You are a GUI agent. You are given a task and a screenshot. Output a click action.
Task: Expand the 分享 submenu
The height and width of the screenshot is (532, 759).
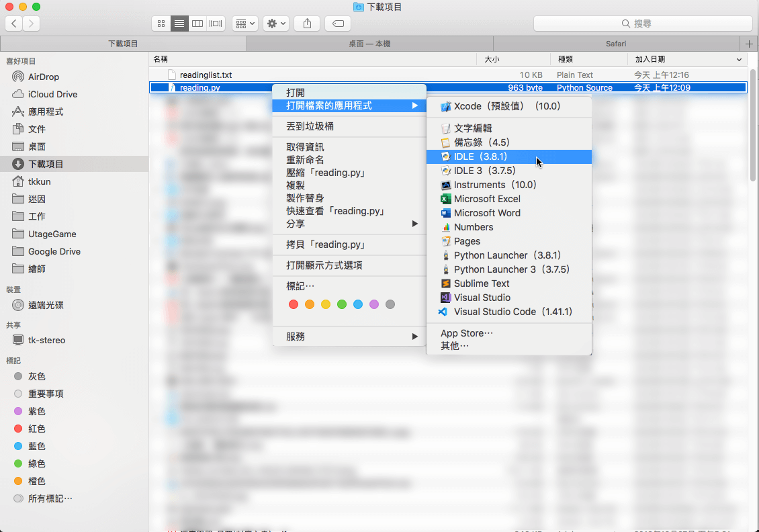click(x=349, y=224)
